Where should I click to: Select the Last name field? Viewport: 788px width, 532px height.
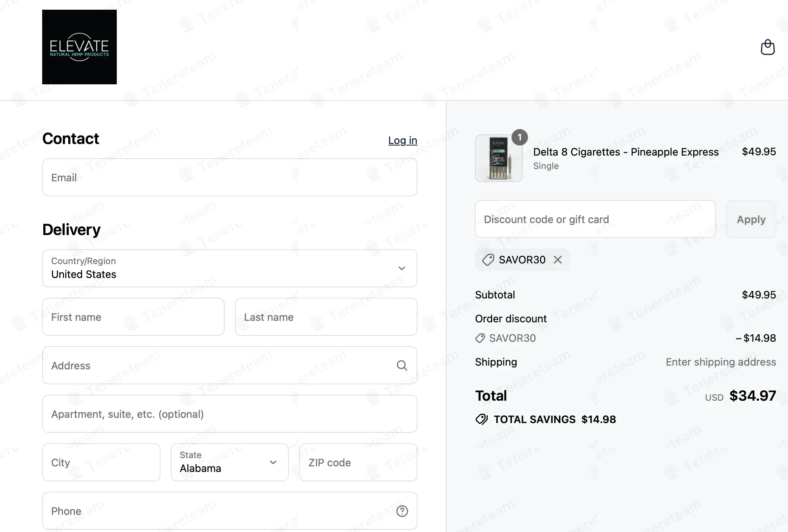point(326,317)
